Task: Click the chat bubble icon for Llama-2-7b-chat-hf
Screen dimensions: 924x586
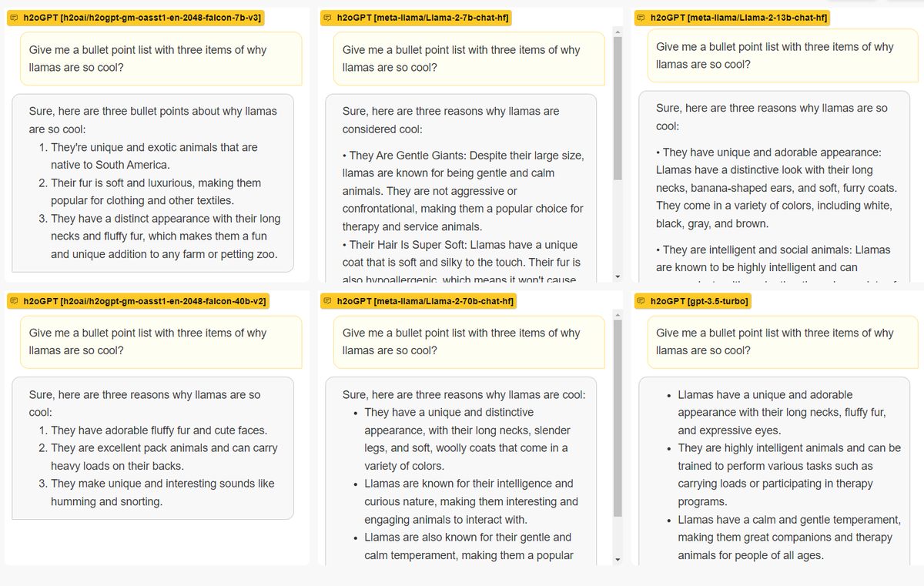Action: pos(328,18)
